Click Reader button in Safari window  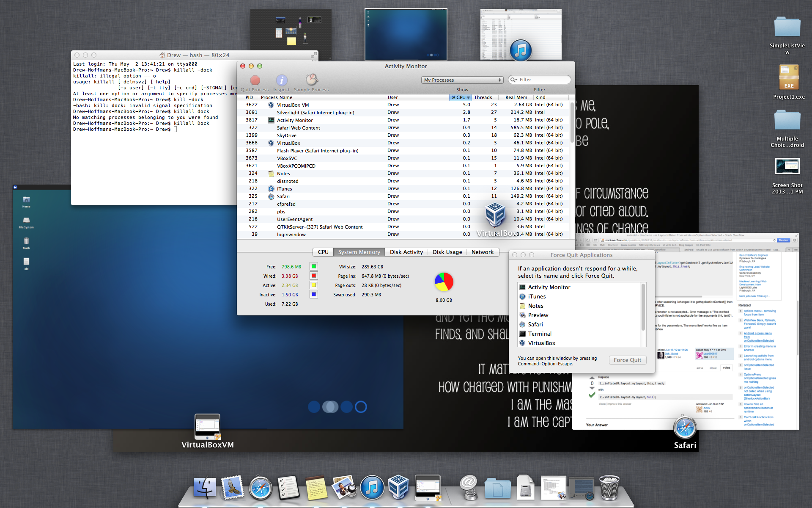(783, 240)
